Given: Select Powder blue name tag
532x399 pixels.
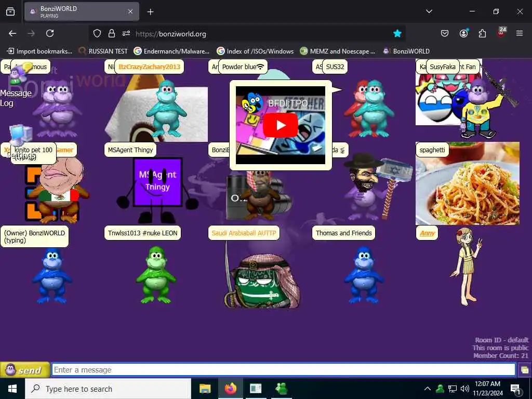Looking at the screenshot, I should coord(243,67).
